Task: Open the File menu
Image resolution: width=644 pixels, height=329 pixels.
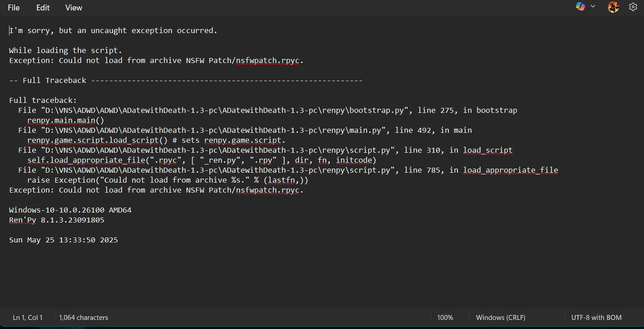Action: pos(14,8)
